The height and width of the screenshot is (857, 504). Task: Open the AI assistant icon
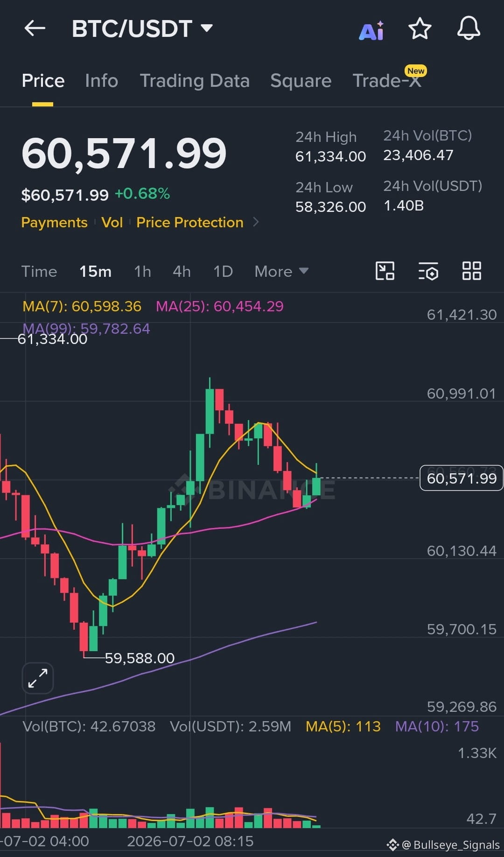pyautogui.click(x=371, y=30)
